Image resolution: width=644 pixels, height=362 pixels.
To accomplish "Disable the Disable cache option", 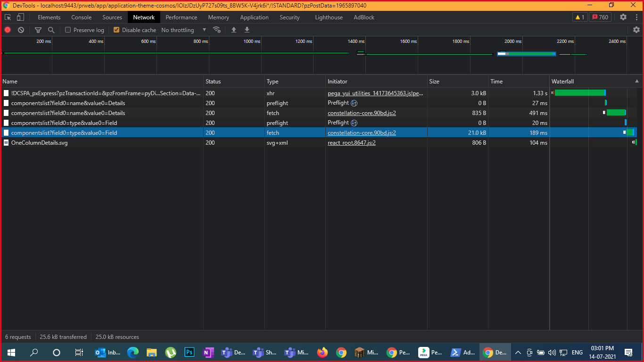I will (116, 30).
